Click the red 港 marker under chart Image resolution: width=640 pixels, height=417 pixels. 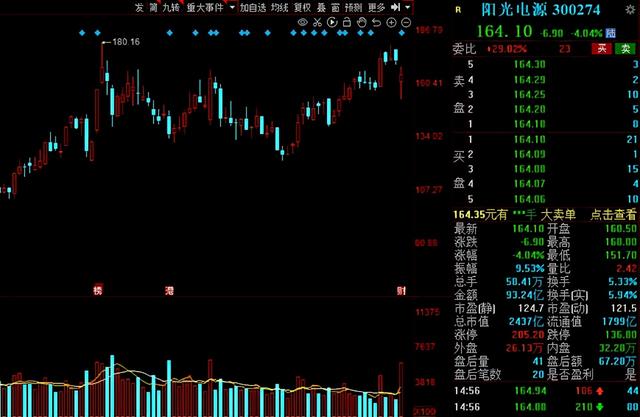[x=169, y=290]
